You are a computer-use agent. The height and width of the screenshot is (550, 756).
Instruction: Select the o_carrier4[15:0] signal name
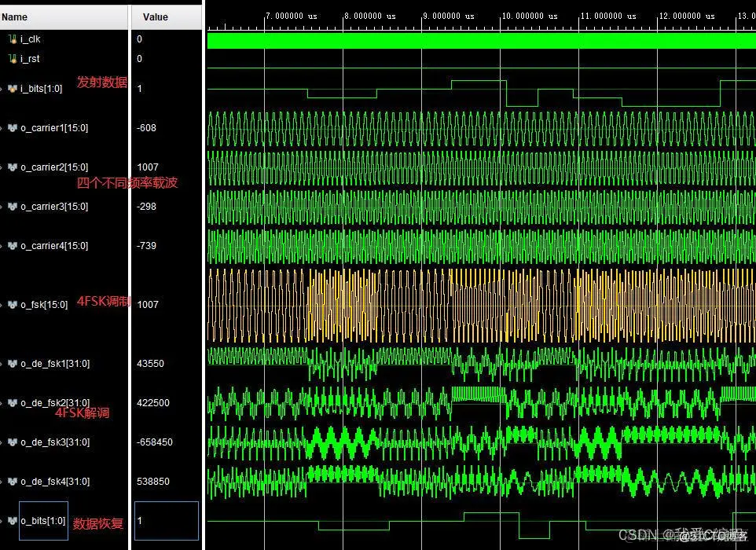pos(54,246)
